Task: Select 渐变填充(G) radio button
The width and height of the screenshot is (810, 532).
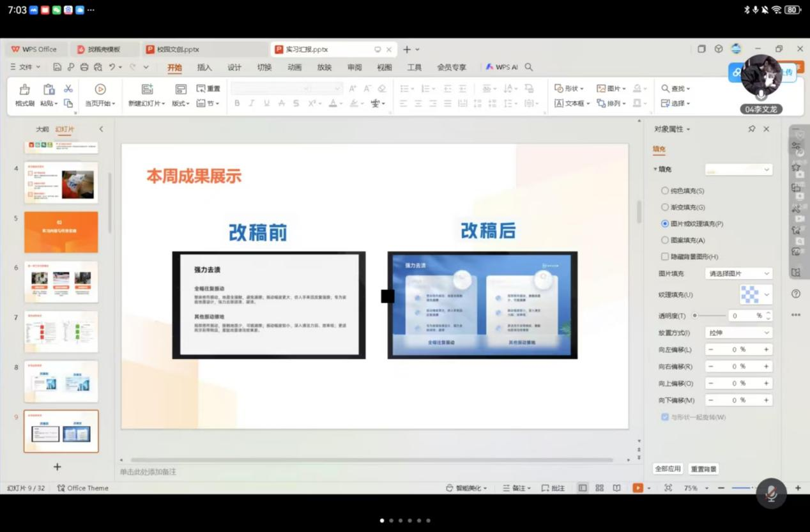Action: (665, 208)
